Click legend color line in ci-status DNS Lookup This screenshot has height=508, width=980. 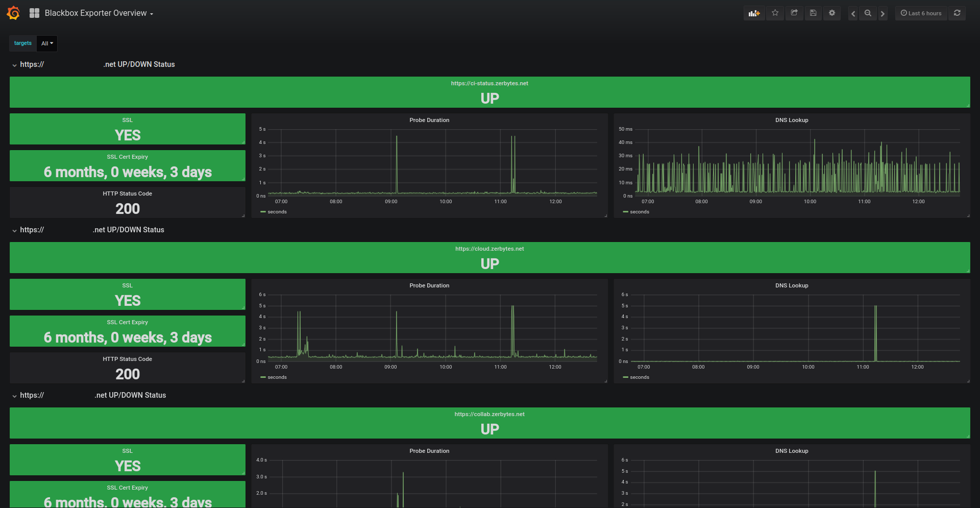625,212
